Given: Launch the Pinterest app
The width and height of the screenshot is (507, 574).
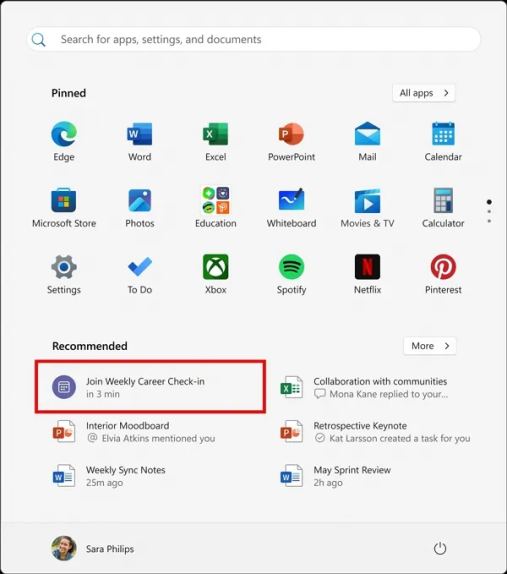Looking at the screenshot, I should 443,274.
